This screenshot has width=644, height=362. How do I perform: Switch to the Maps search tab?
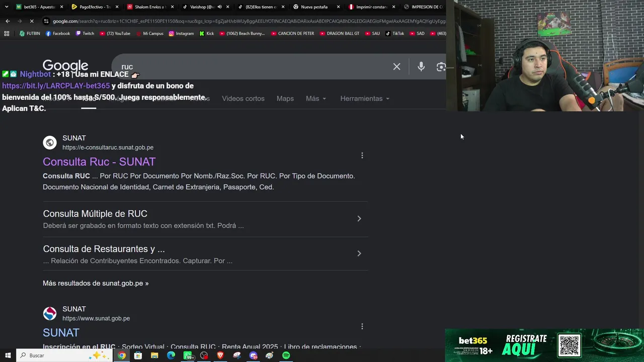click(x=285, y=99)
